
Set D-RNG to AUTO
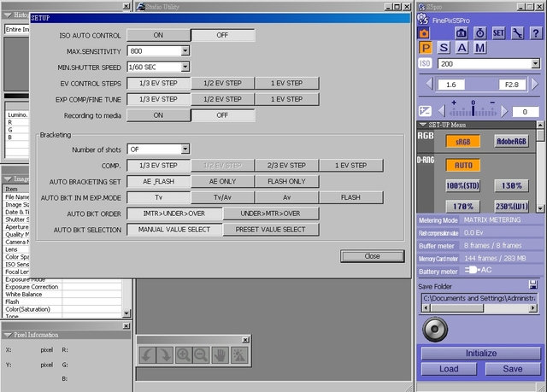pos(462,165)
